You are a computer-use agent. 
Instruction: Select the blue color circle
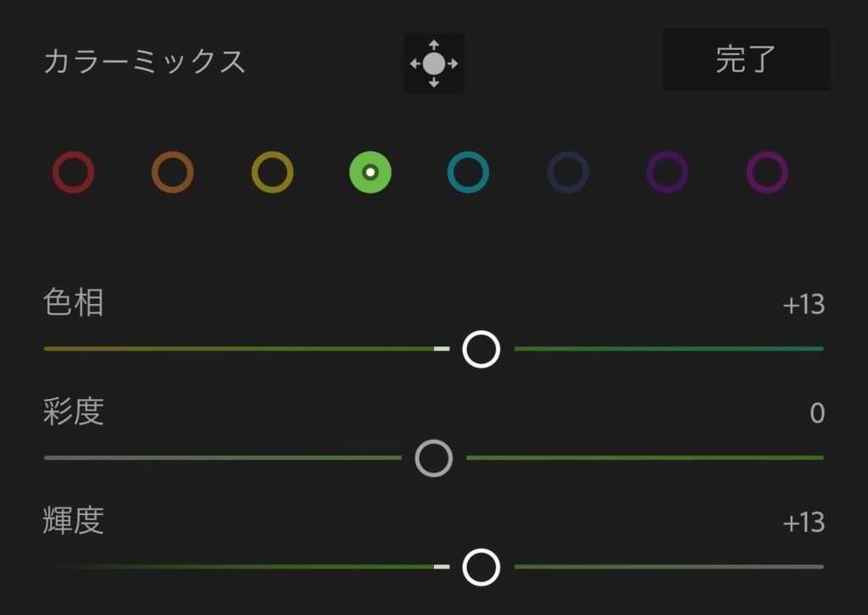pyautogui.click(x=568, y=173)
